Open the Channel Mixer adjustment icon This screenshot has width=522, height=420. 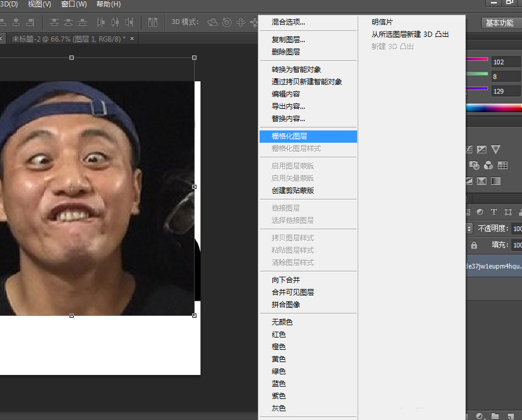(488, 166)
